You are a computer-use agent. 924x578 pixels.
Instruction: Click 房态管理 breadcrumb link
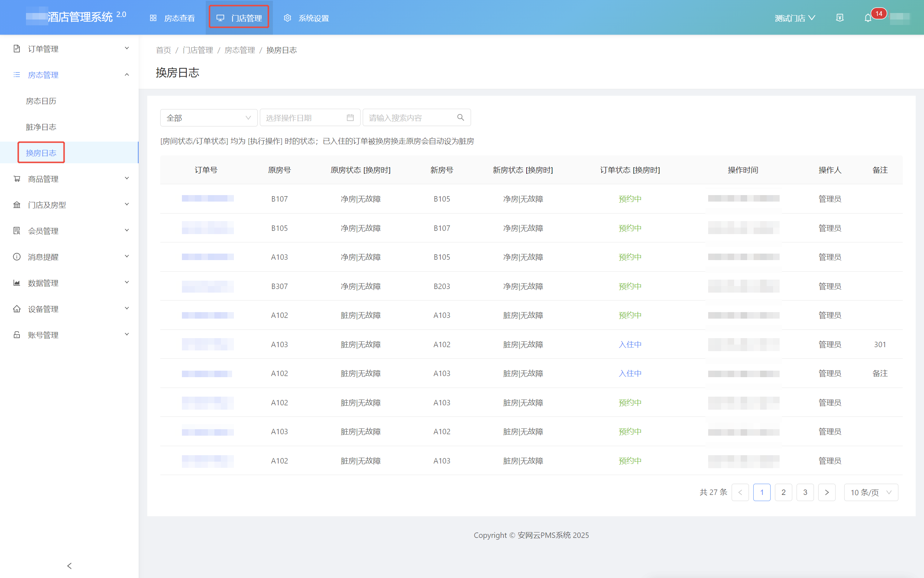(240, 50)
